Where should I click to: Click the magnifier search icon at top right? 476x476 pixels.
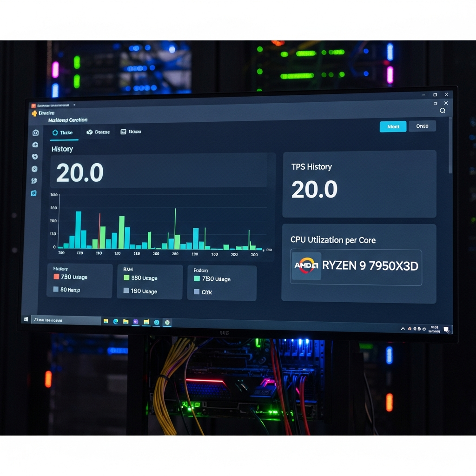[443, 111]
